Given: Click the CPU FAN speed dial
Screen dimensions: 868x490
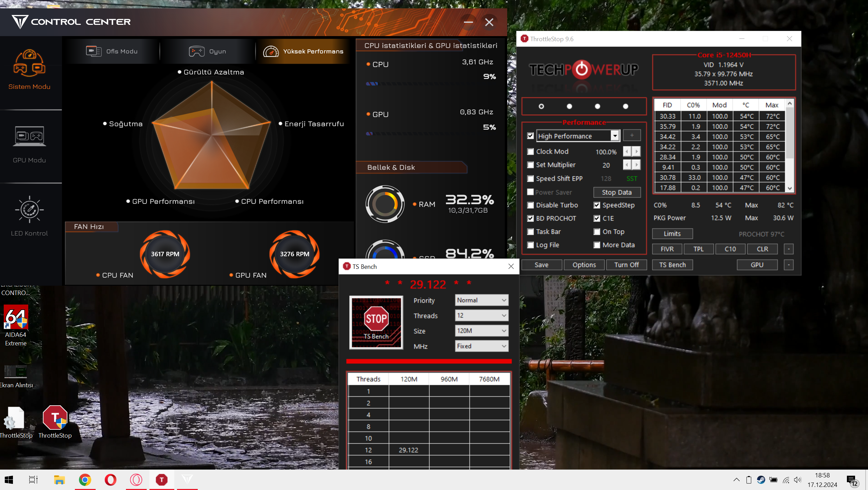Looking at the screenshot, I should pyautogui.click(x=165, y=254).
